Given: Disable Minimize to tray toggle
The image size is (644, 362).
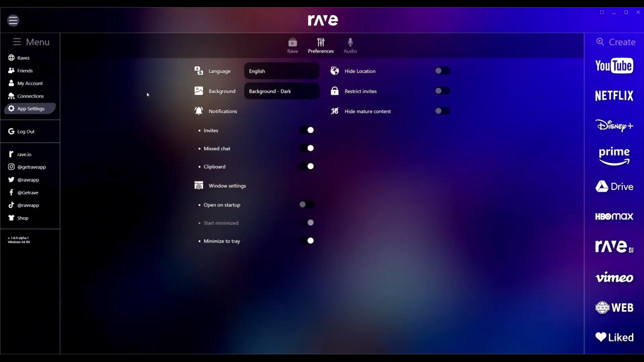Looking at the screenshot, I should tap(307, 241).
